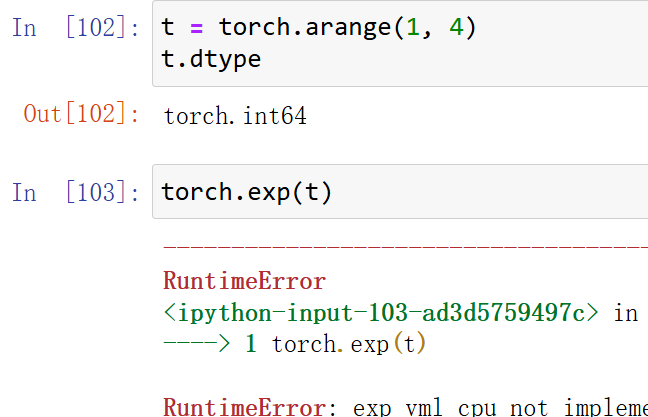This screenshot has height=417, width=648.
Task: Click the code cell In [102]
Action: [x=400, y=43]
